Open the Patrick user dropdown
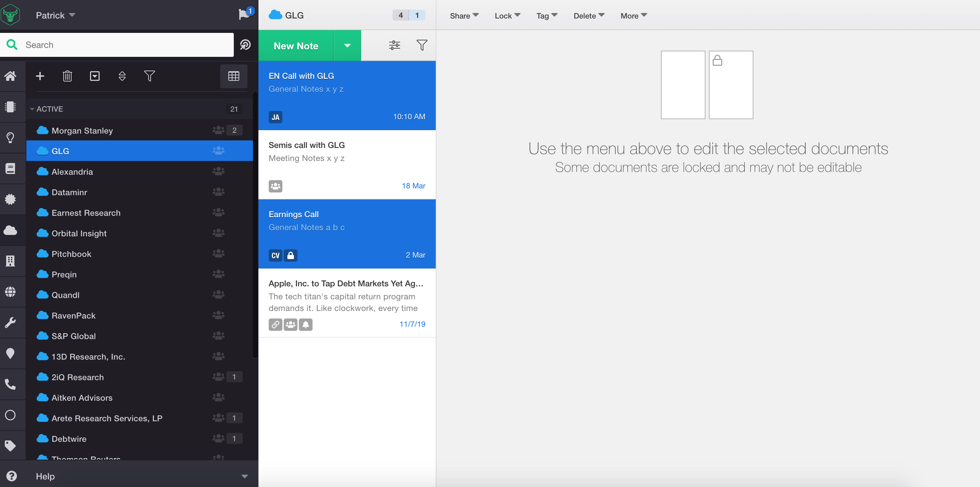 tap(55, 15)
